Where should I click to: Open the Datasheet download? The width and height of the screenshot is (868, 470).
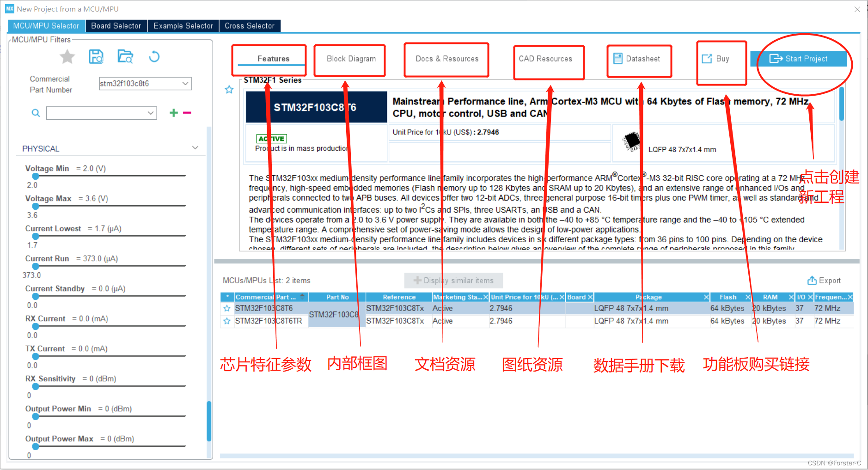(x=639, y=58)
